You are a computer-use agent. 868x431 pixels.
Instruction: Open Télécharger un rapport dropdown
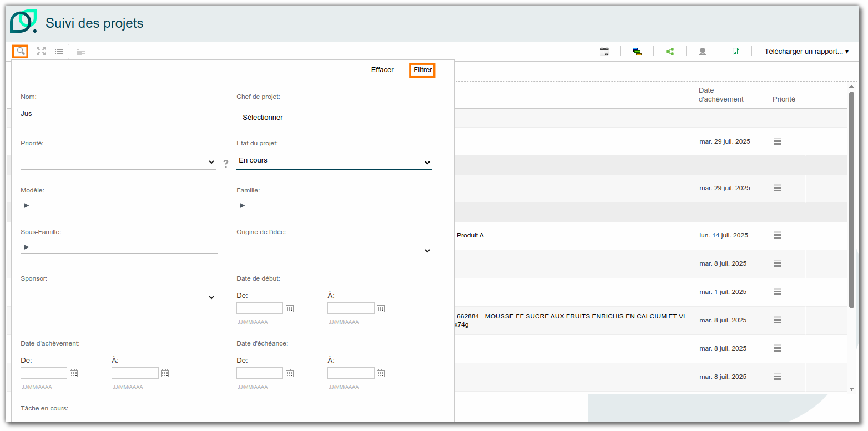(x=806, y=52)
